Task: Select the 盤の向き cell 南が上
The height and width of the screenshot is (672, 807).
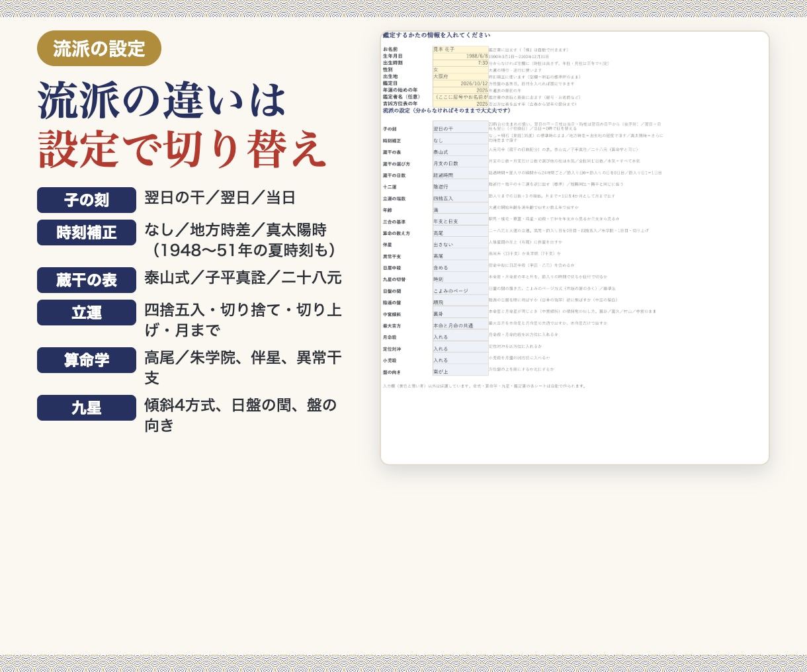Action: (x=460, y=370)
